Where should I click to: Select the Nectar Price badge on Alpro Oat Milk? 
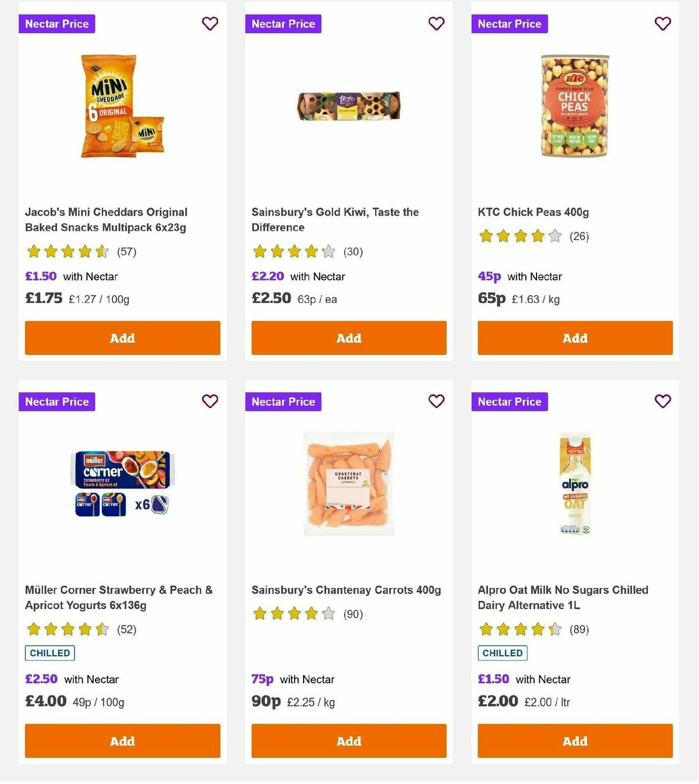click(x=509, y=402)
